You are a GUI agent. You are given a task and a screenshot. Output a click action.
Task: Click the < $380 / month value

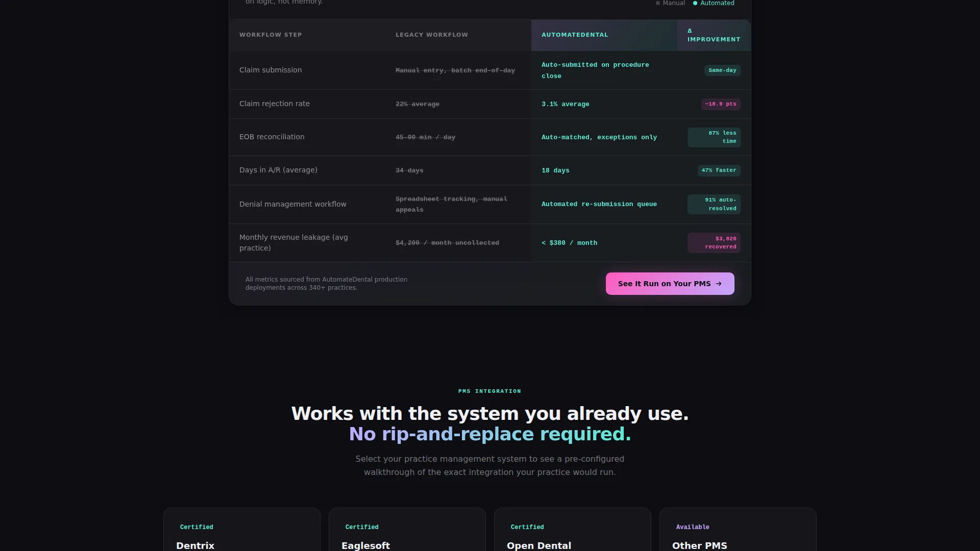pyautogui.click(x=569, y=243)
